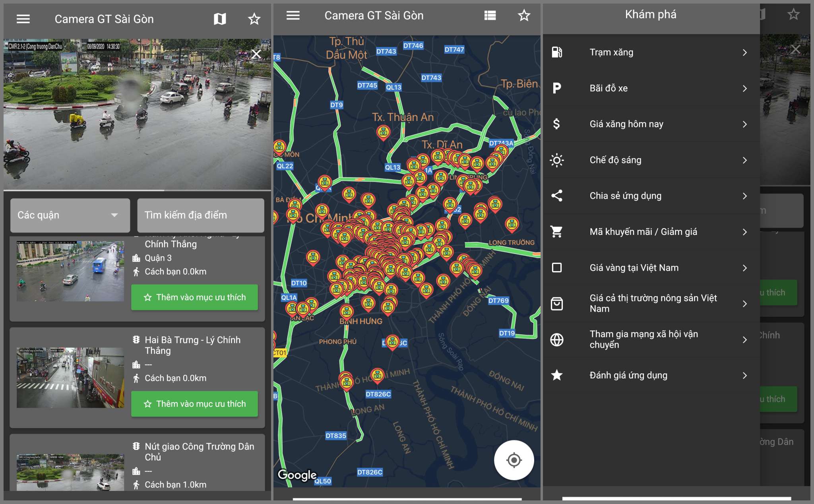Expand Giá vàng tại Việt Nam chevron

[x=745, y=268]
